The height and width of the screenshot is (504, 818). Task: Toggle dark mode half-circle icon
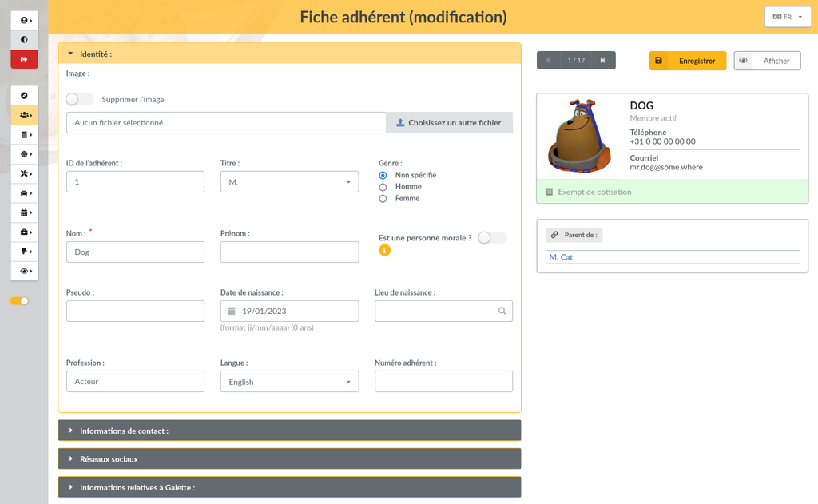[24, 39]
